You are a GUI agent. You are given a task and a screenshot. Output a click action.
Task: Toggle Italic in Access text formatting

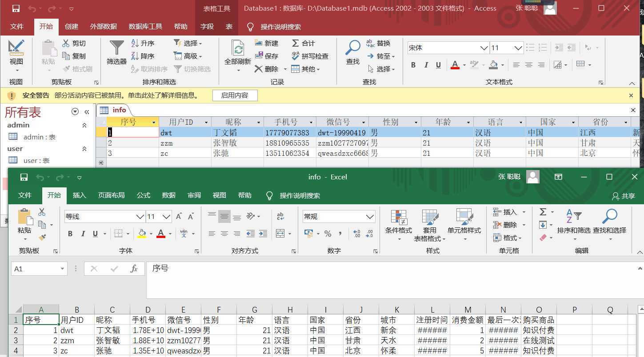click(x=426, y=65)
